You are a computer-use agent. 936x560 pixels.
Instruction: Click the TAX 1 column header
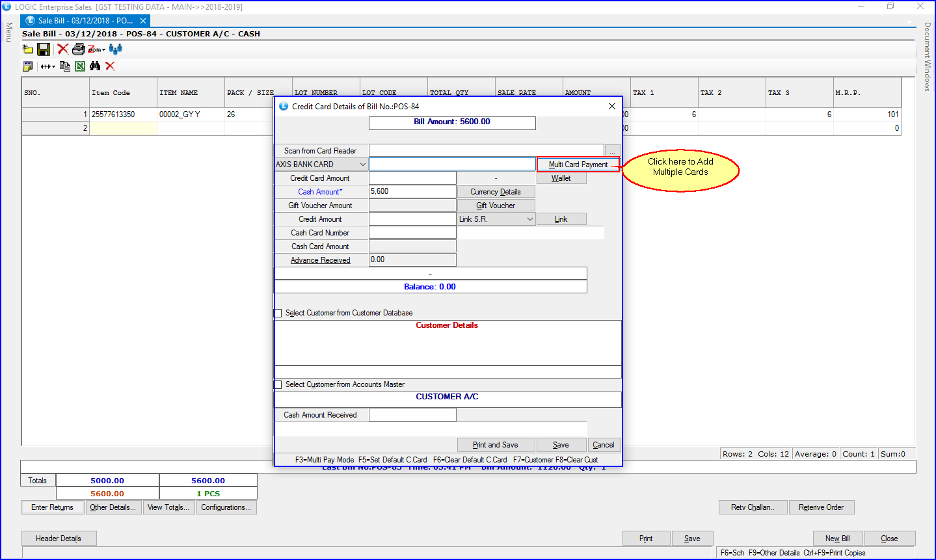tap(664, 92)
